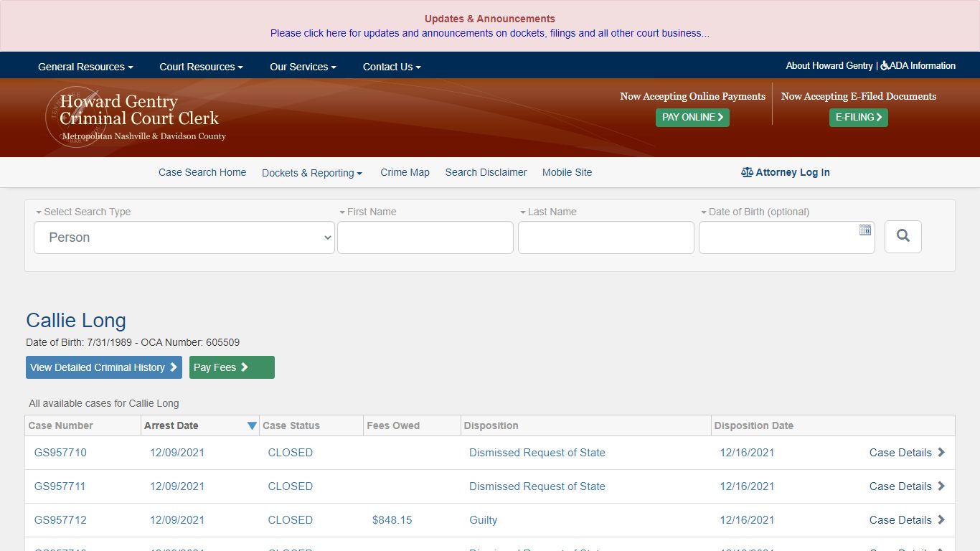Switch to the Mobile Site
The width and height of the screenshot is (980, 551).
(567, 172)
